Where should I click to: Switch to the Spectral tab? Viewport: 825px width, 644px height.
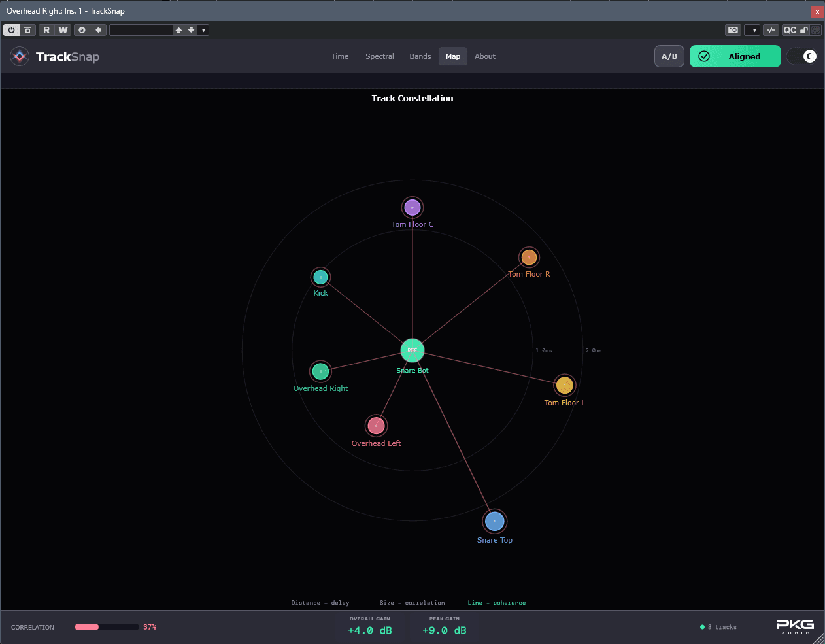380,56
